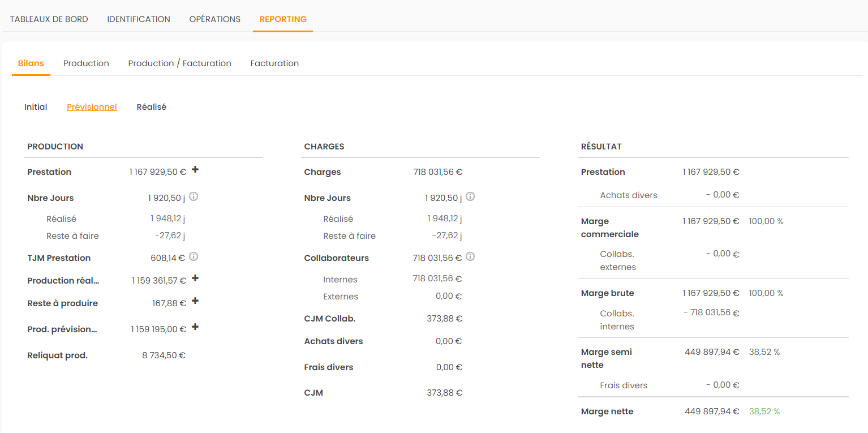The image size is (868, 433).
Task: Show info for Nbre Jours under Production
Action: pyautogui.click(x=194, y=196)
